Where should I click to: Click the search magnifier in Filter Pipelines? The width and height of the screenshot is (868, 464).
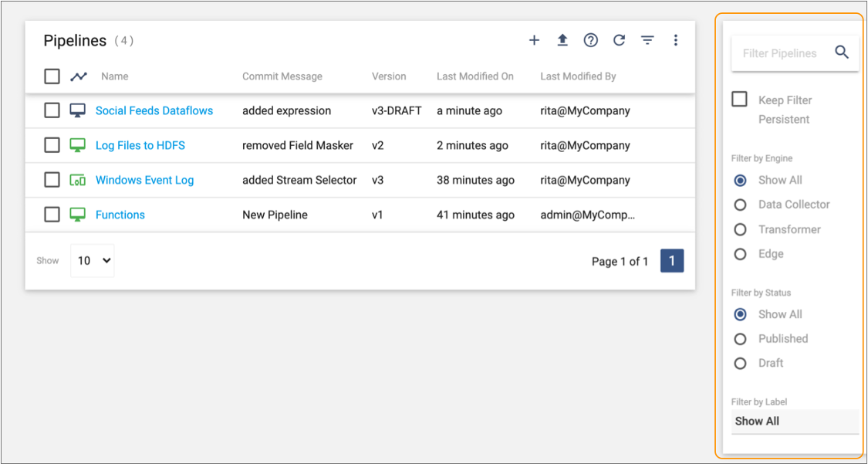point(842,53)
